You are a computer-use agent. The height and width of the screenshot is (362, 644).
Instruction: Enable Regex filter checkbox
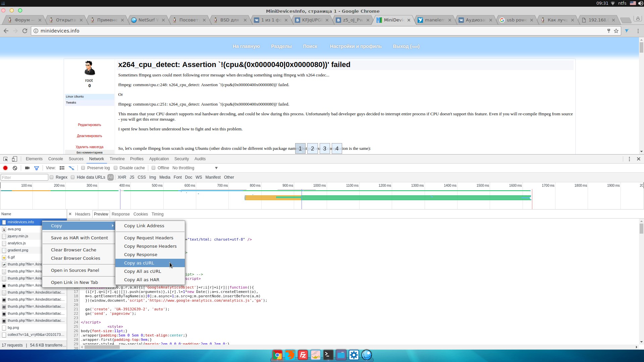52,177
